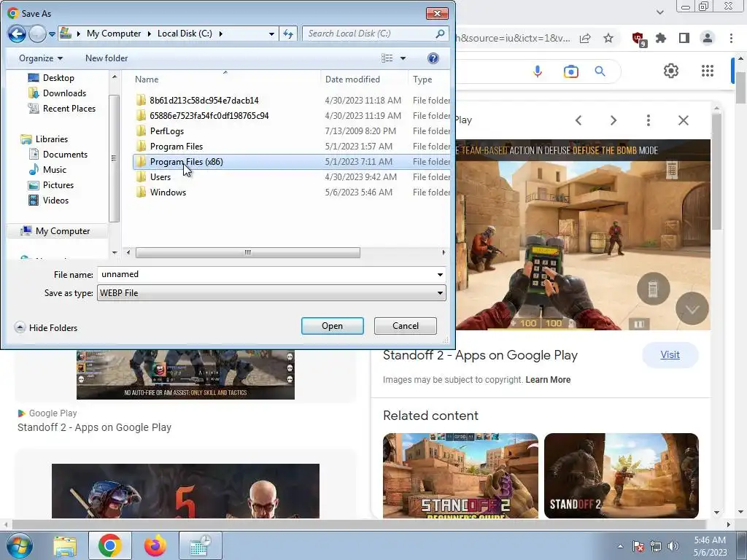Open the Music library
This screenshot has height=560, width=747.
point(54,169)
